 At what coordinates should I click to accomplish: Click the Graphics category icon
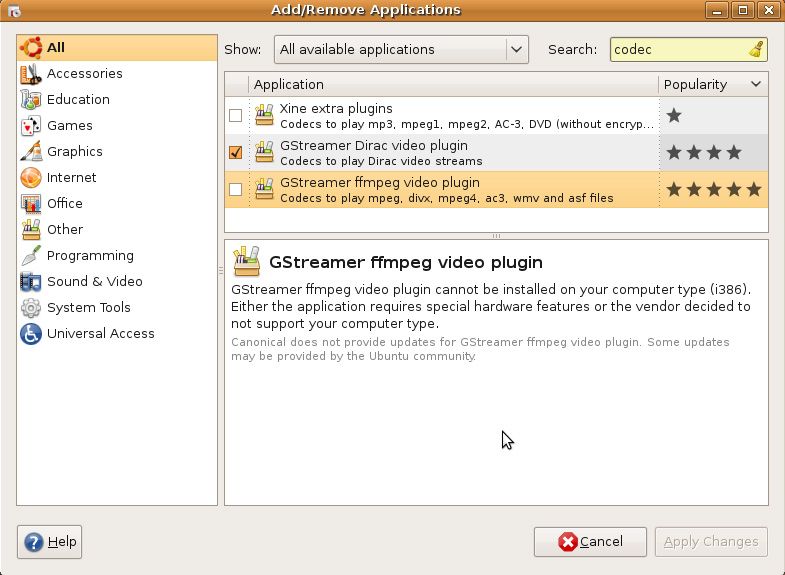click(31, 152)
